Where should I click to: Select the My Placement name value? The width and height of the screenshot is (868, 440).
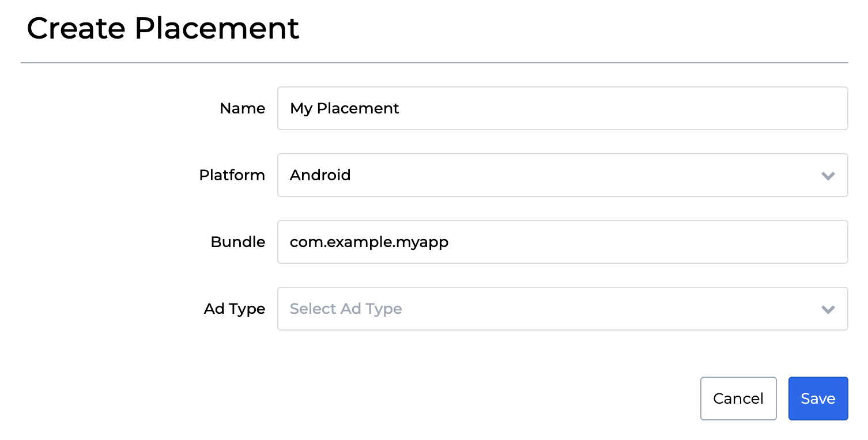[x=345, y=108]
